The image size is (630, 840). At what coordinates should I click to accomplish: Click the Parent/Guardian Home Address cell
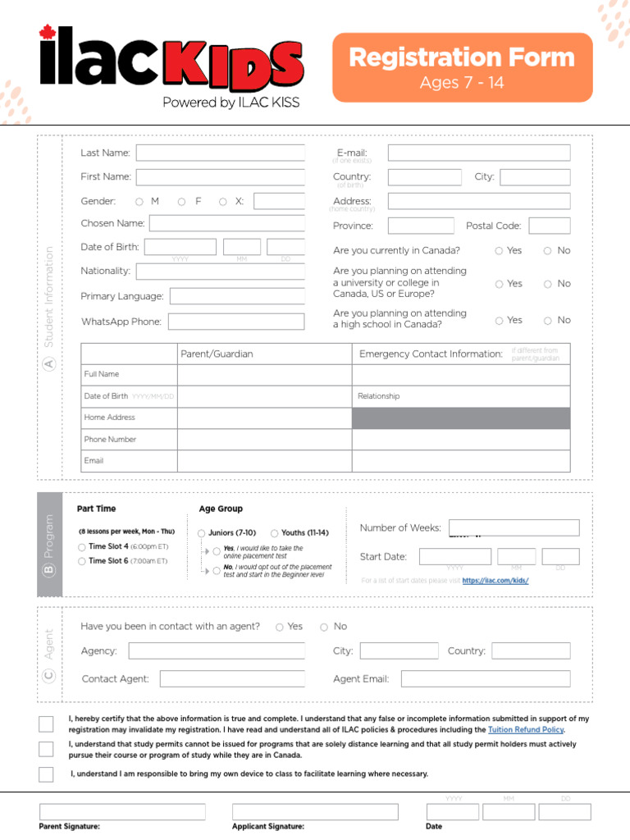tap(265, 418)
